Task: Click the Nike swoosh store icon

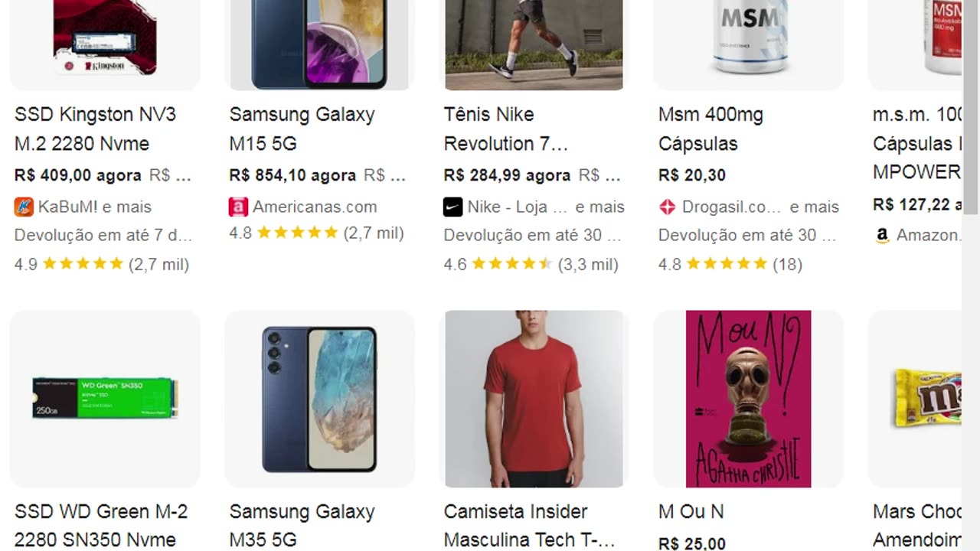Action: point(453,207)
